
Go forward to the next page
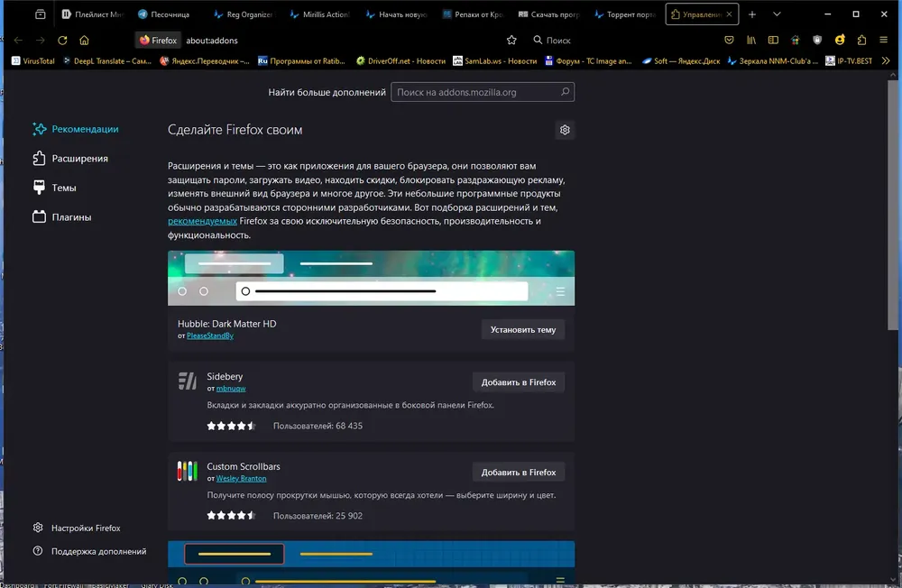(41, 41)
